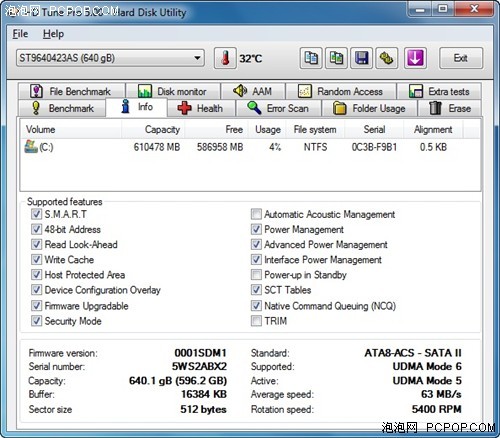Click the 0C3B-F9B1 serial cell
The height and width of the screenshot is (438, 500).
pos(374,147)
